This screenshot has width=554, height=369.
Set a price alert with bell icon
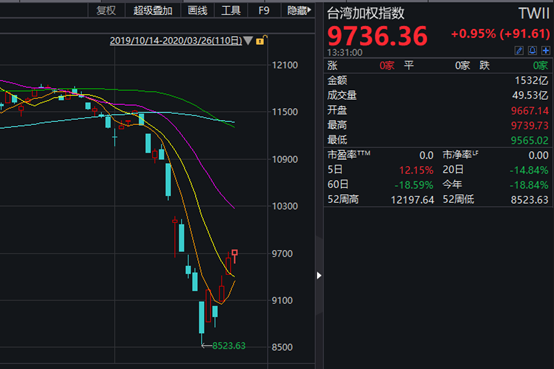coord(532,51)
